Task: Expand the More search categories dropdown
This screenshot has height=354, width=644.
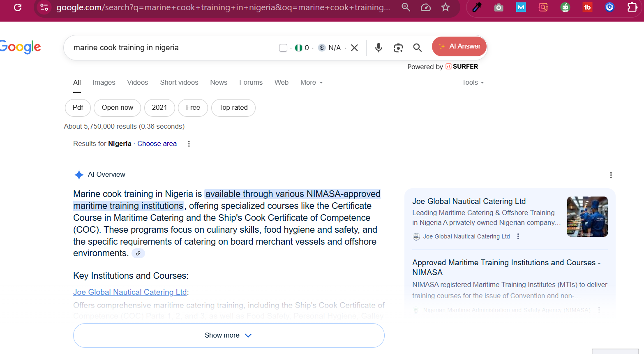Action: click(311, 83)
